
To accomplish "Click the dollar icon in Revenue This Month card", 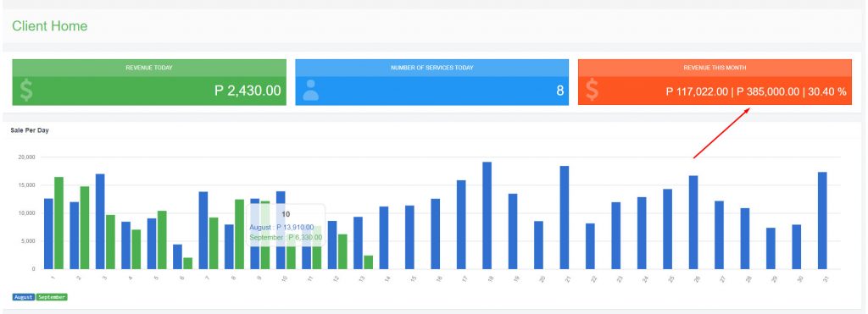I will pos(592,90).
